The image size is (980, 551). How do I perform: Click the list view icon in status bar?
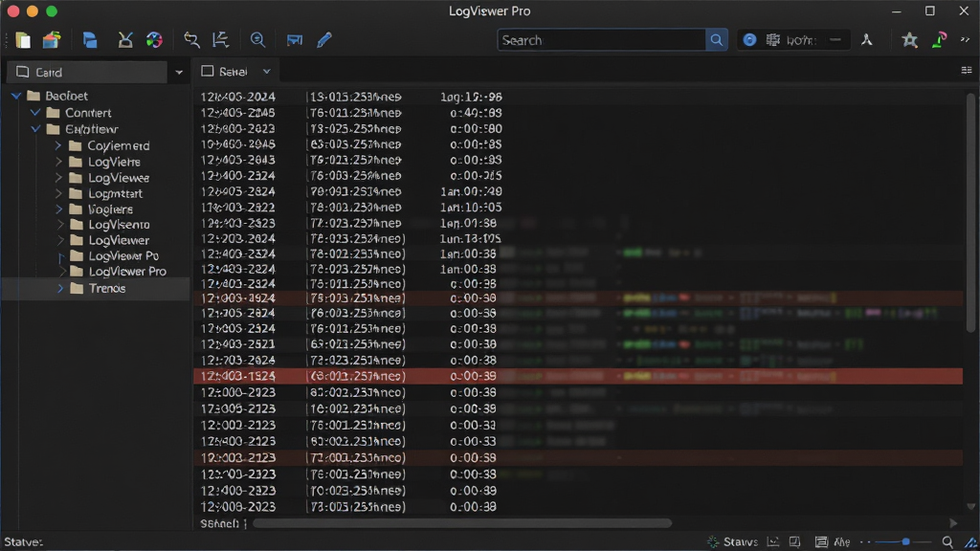[821, 542]
